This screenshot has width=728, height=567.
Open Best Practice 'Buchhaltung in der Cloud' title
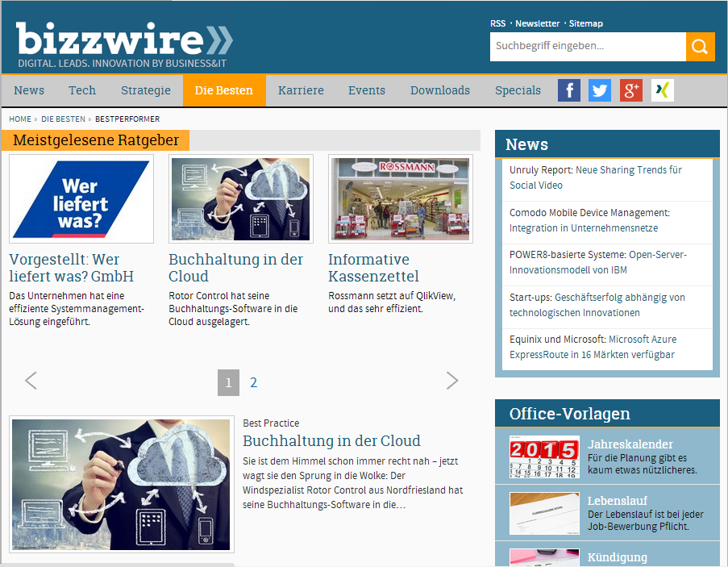coord(331,440)
